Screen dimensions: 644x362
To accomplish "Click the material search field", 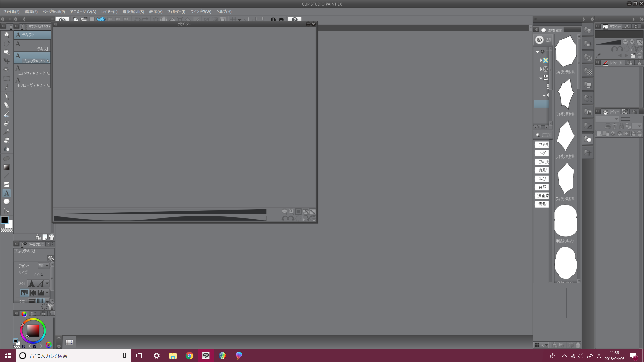I will (543, 135).
